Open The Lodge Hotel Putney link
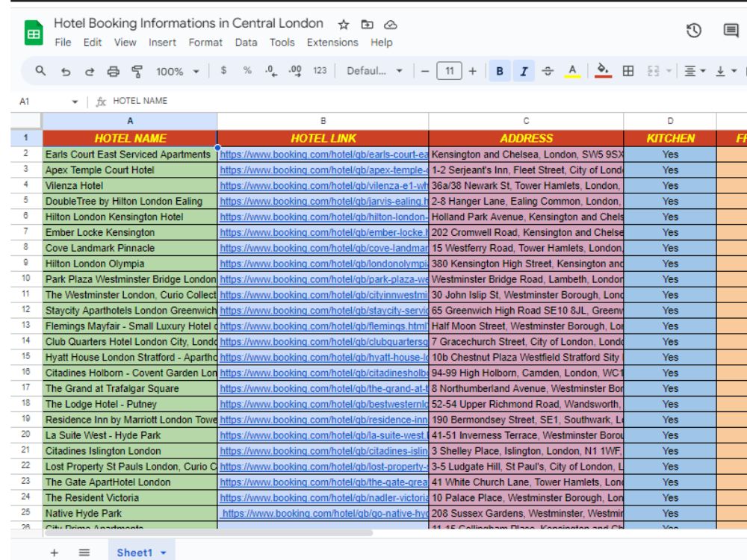 tap(324, 404)
